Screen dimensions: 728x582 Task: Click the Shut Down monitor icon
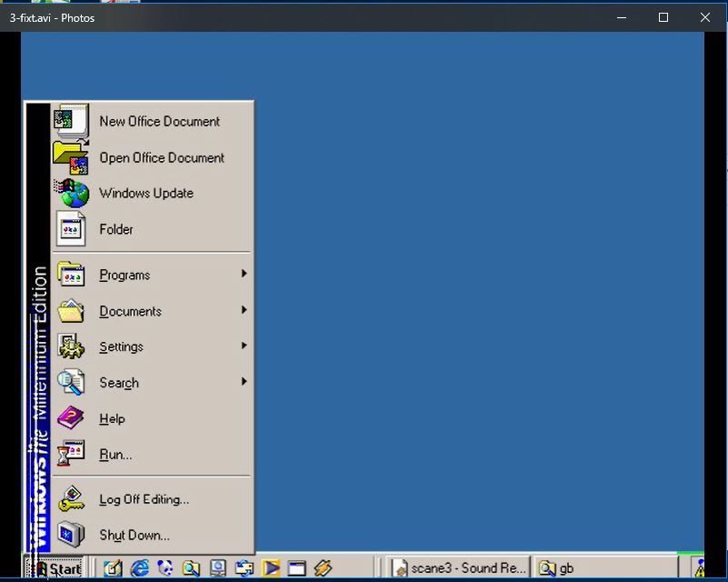[71, 534]
